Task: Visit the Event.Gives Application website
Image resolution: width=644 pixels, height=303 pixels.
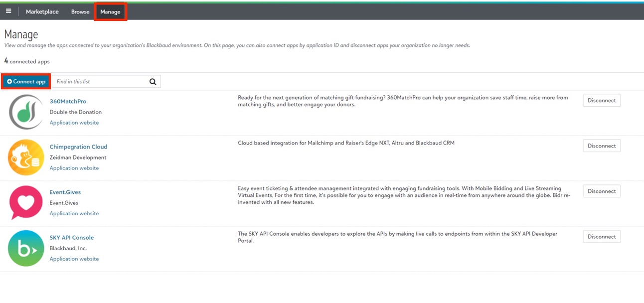Action: click(x=74, y=213)
